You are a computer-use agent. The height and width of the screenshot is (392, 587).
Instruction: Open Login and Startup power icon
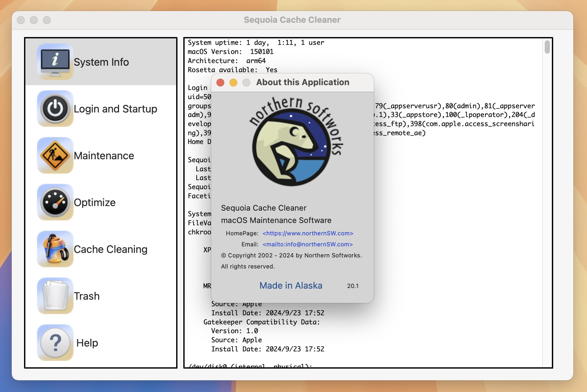55,109
